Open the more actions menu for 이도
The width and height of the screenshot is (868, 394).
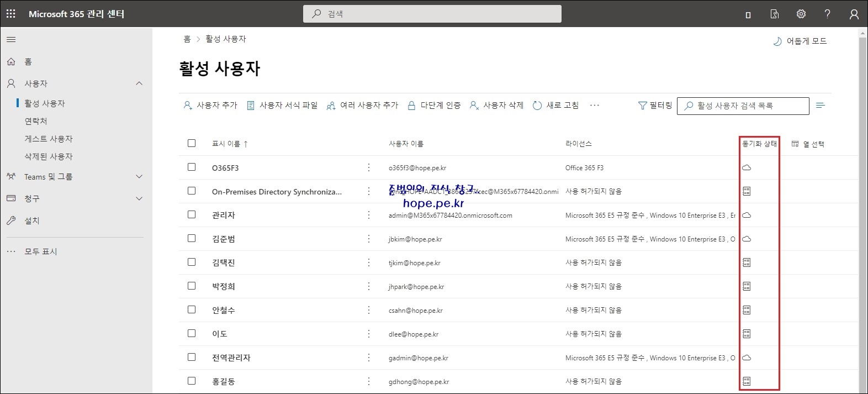tap(369, 334)
